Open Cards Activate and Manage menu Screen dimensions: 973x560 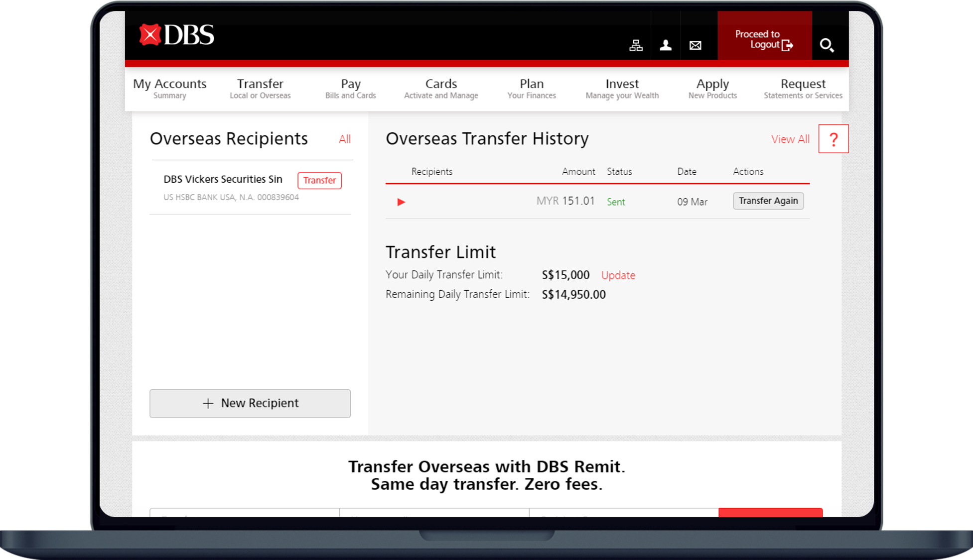point(441,89)
